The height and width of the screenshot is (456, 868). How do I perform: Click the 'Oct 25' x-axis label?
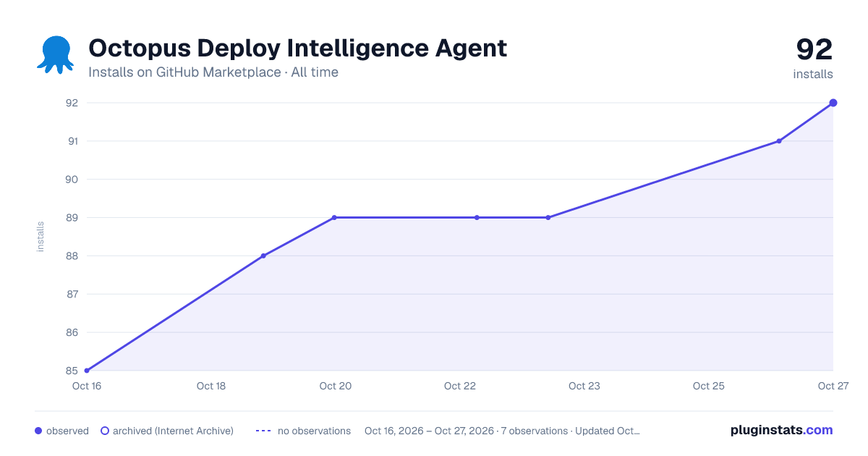pyautogui.click(x=709, y=386)
